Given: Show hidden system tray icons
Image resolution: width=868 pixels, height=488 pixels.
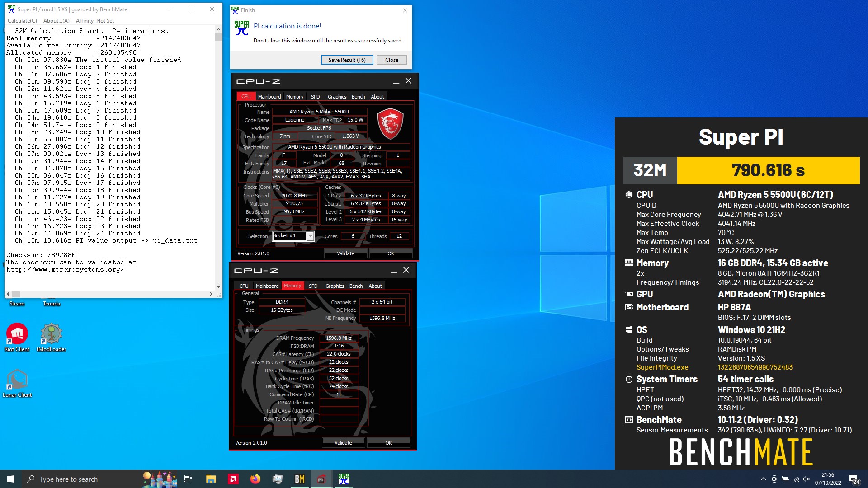Looking at the screenshot, I should pyautogui.click(x=764, y=479).
